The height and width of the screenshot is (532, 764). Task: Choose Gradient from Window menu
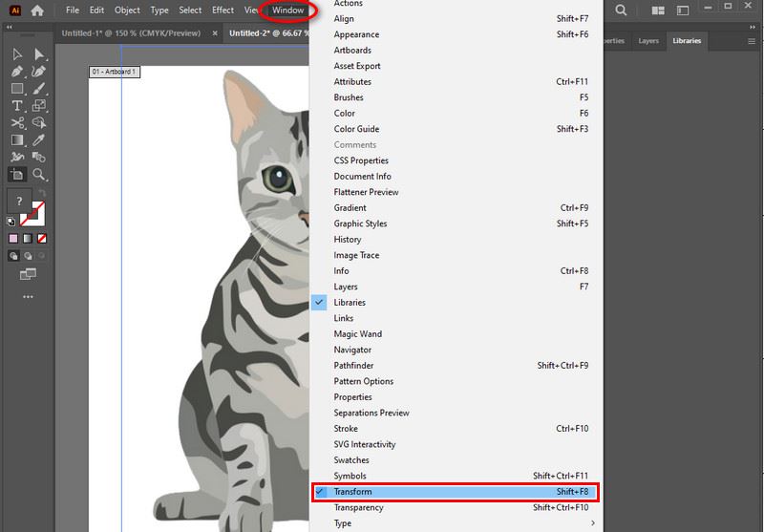click(455, 208)
